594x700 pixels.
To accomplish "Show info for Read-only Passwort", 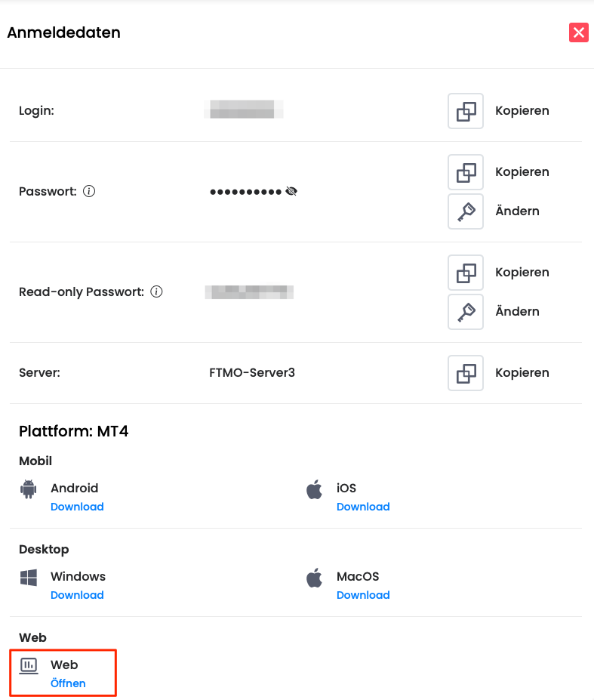I will click(156, 292).
